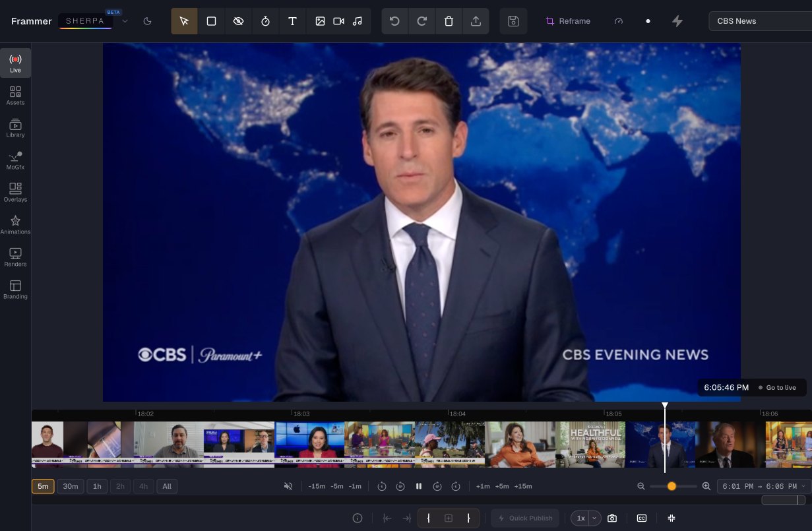Open the Assets panel
Viewport: 812px width, 531px height.
click(15, 96)
